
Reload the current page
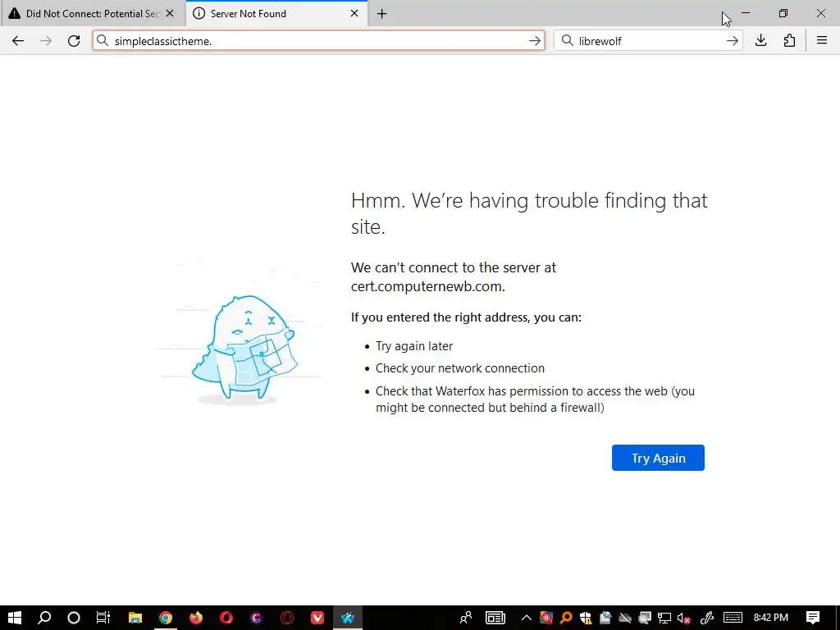[74, 41]
